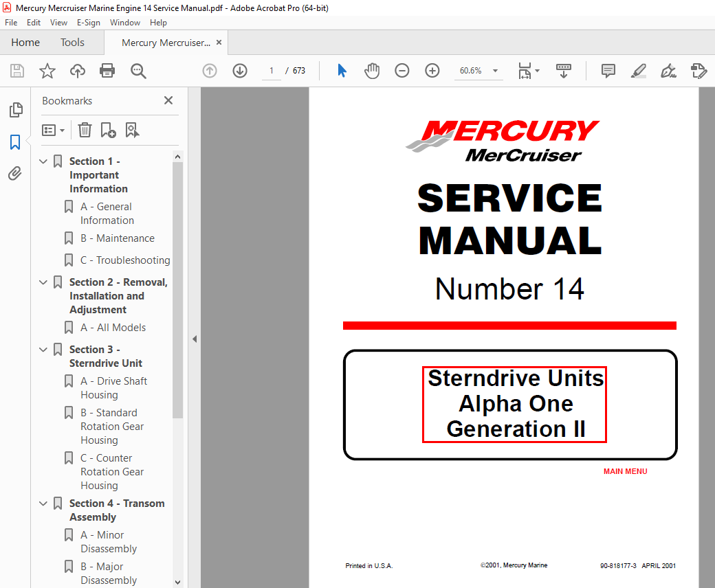Viewport: 715px width, 588px height.
Task: Open page fit options dropdown arrow
Action: coord(537,71)
